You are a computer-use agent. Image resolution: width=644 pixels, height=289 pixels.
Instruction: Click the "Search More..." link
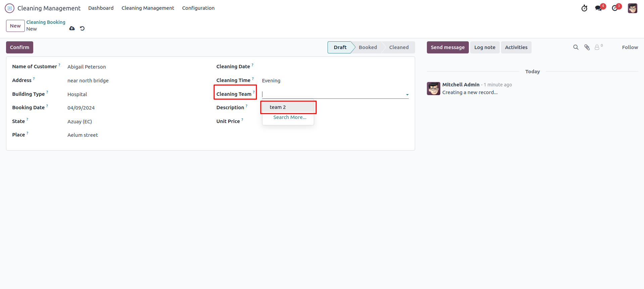pos(290,117)
